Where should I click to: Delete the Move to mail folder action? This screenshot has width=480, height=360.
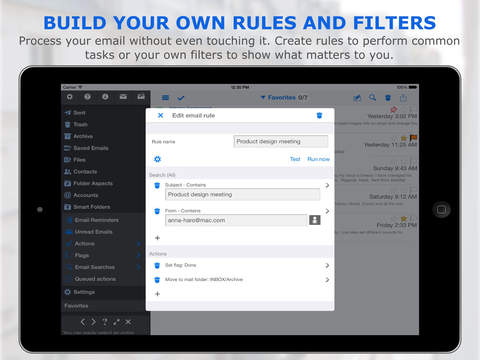[157, 280]
